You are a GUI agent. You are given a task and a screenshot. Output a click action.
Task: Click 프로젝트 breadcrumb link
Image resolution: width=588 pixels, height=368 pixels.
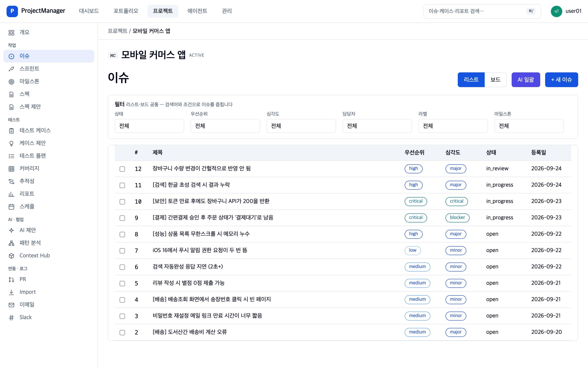click(x=118, y=31)
